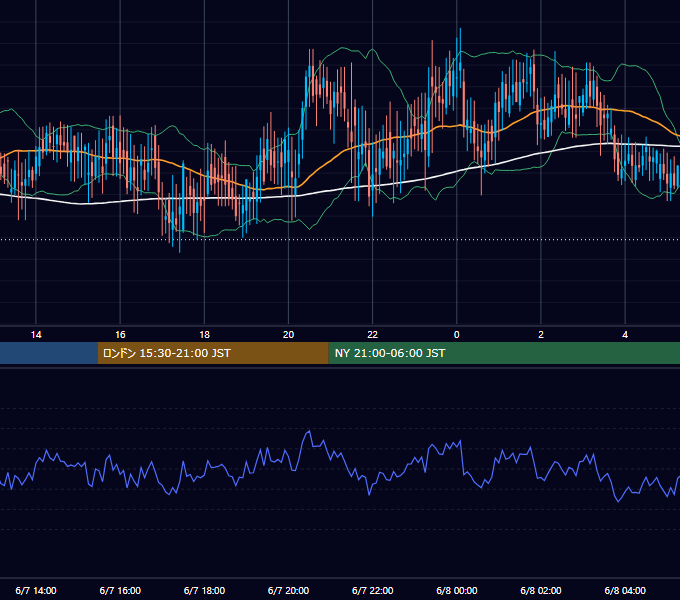Select the NY 21:00-06:00 JST session bar

click(x=504, y=353)
